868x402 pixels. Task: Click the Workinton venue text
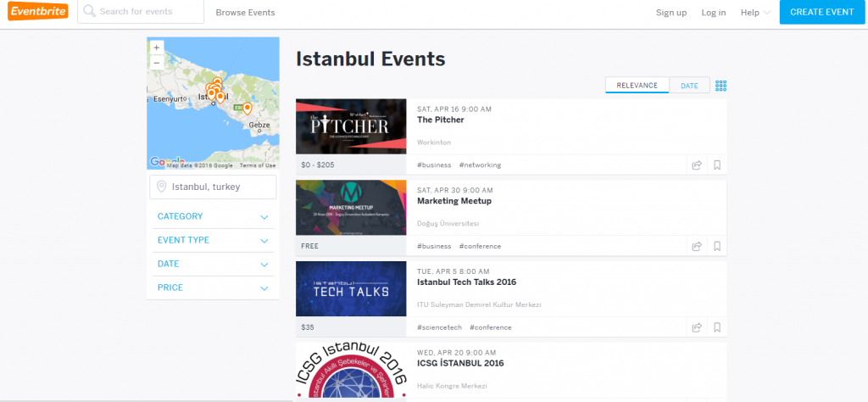pyautogui.click(x=434, y=142)
